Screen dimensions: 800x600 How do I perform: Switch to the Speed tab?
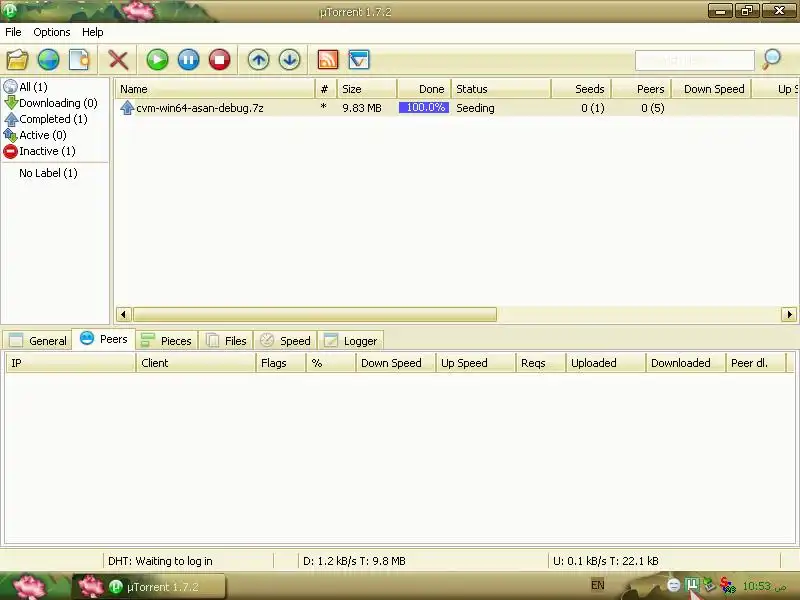[x=285, y=341]
